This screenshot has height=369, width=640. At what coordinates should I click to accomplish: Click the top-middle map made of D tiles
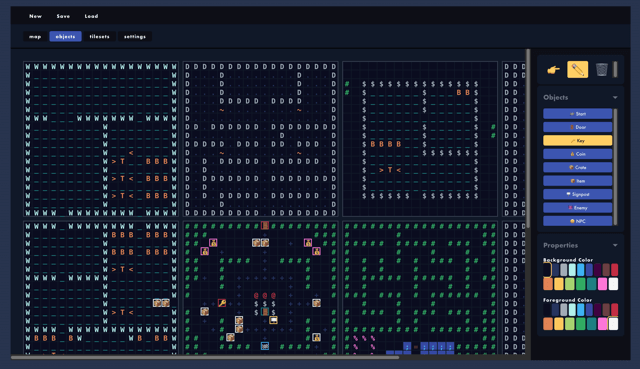pyautogui.click(x=260, y=139)
